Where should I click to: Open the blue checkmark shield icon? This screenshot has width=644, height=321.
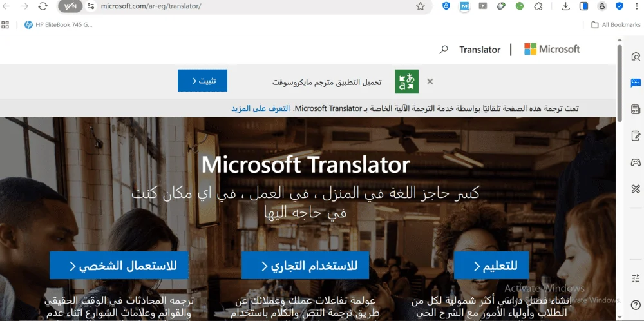coord(620,6)
